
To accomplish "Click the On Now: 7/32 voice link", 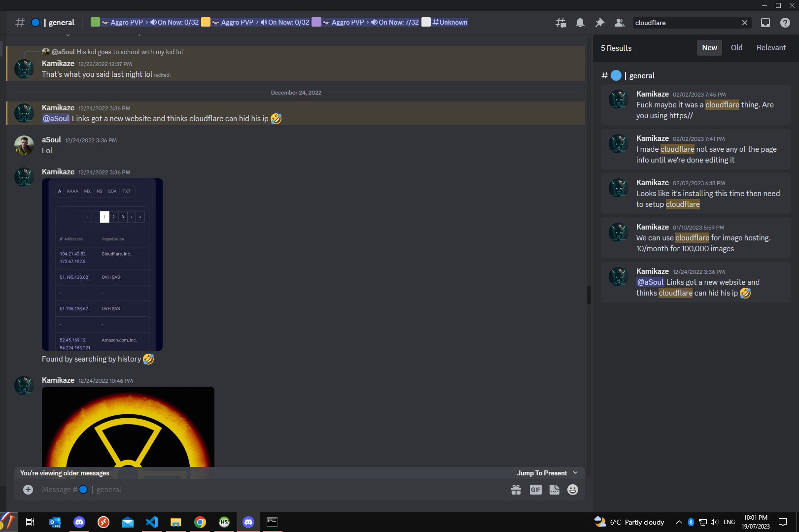I will [395, 22].
